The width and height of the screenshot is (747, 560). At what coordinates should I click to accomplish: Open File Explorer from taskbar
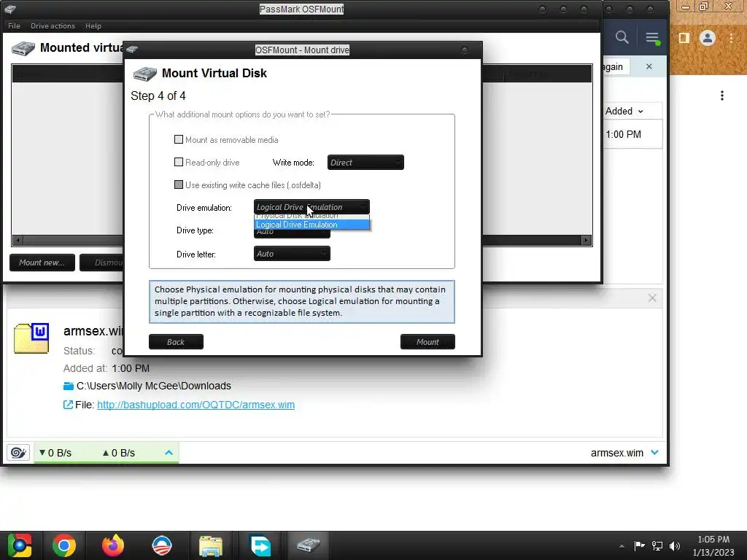[211, 545]
